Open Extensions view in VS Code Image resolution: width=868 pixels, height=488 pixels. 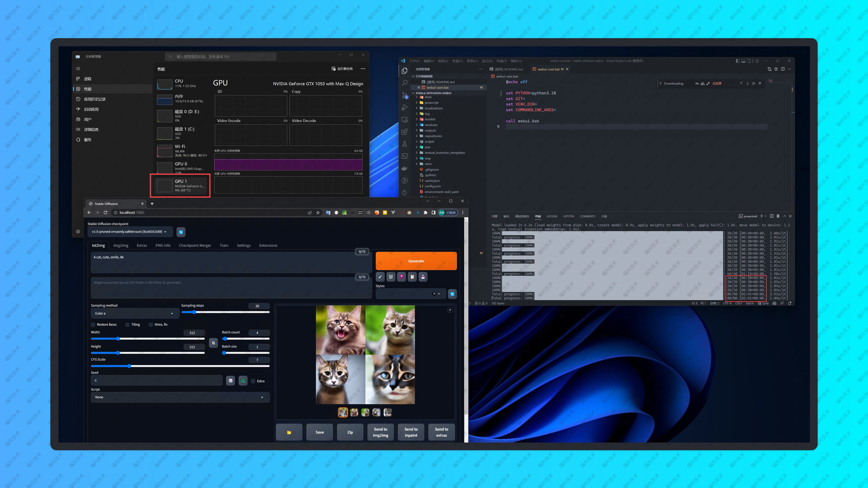(404, 132)
